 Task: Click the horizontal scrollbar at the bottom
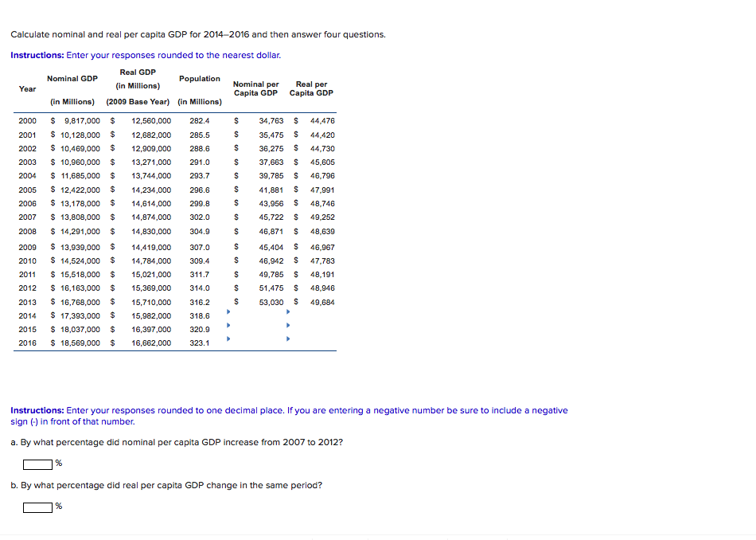378,538
